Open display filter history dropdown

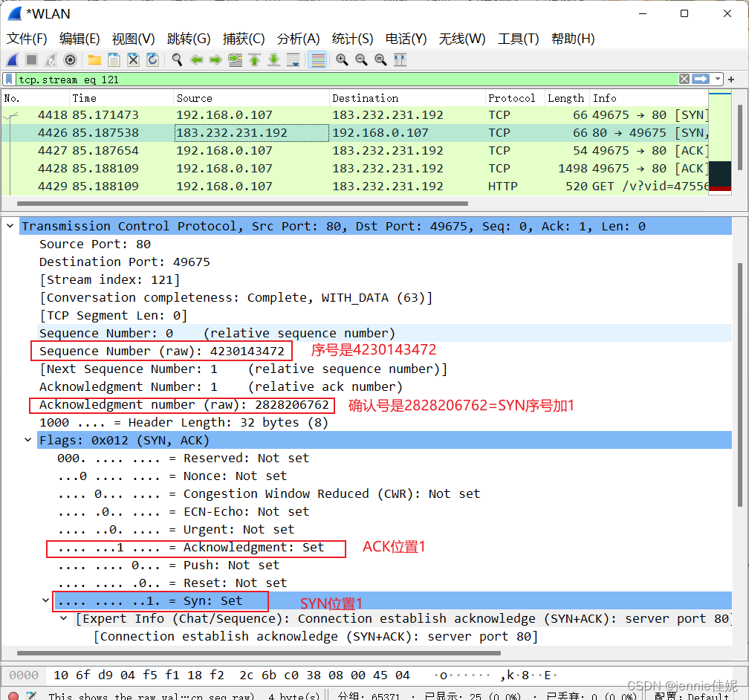click(x=718, y=79)
